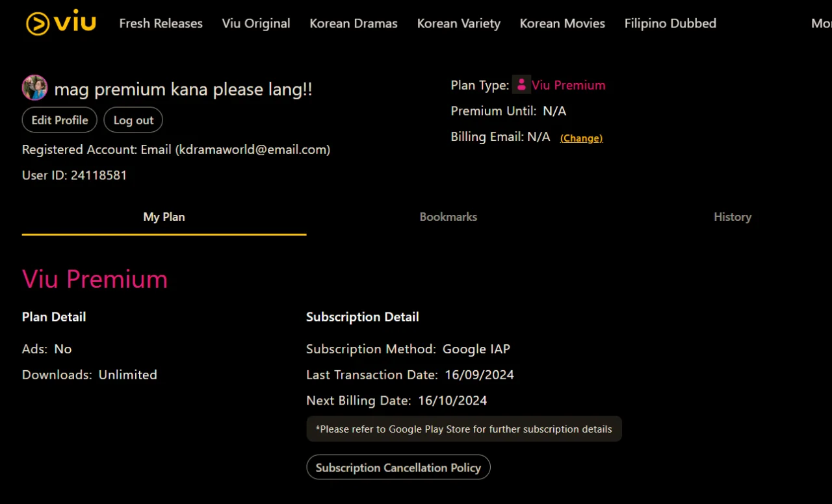Select the User ID 24118581 text
The height and width of the screenshot is (504, 832).
pos(75,175)
